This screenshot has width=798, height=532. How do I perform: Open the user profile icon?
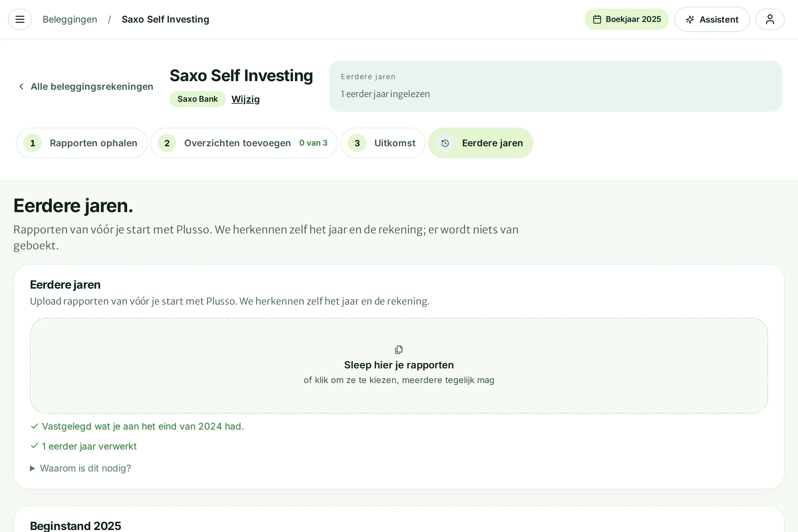(x=770, y=19)
